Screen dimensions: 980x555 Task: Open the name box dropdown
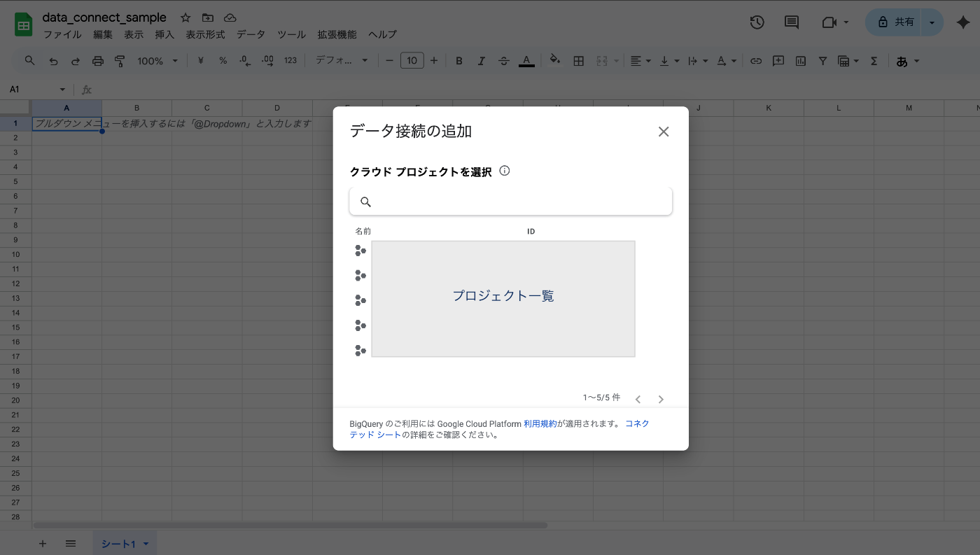[62, 90]
